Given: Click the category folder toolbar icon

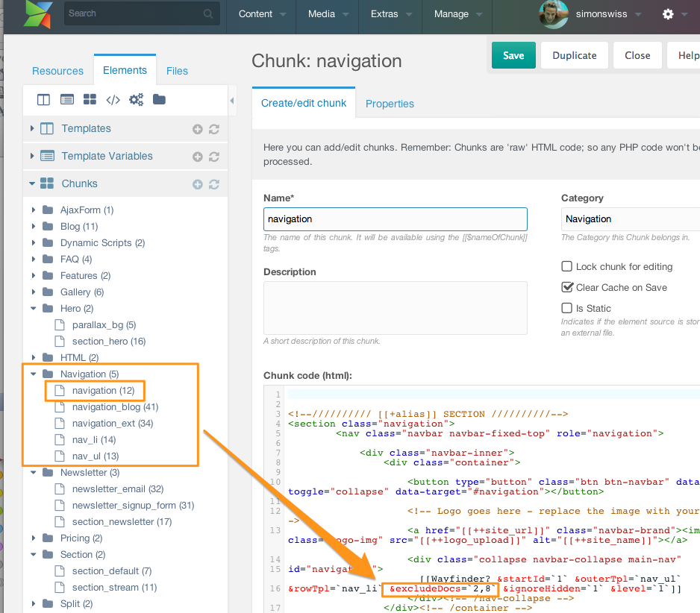Looking at the screenshot, I should pyautogui.click(x=159, y=100).
